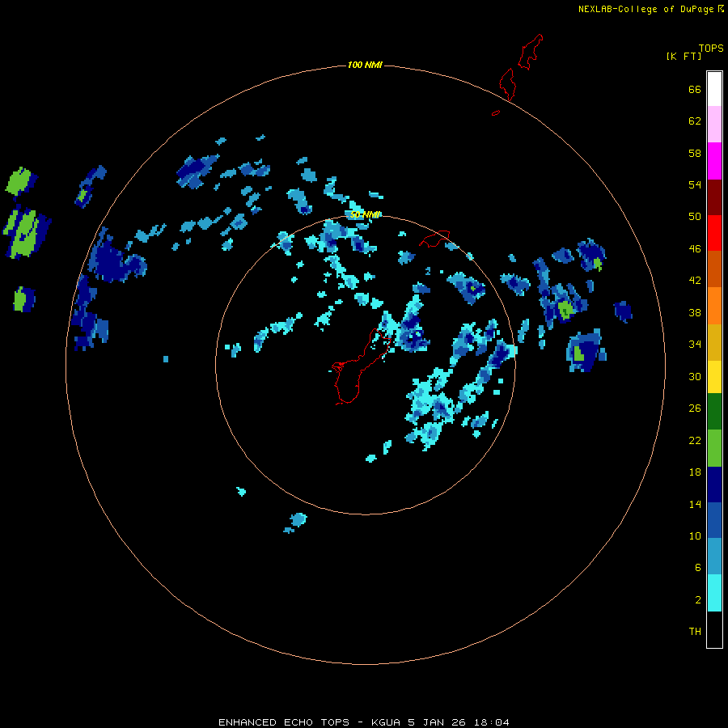Viewport: 728px width, 728px height.
Task: Click the legend value "26"
Action: [695, 408]
